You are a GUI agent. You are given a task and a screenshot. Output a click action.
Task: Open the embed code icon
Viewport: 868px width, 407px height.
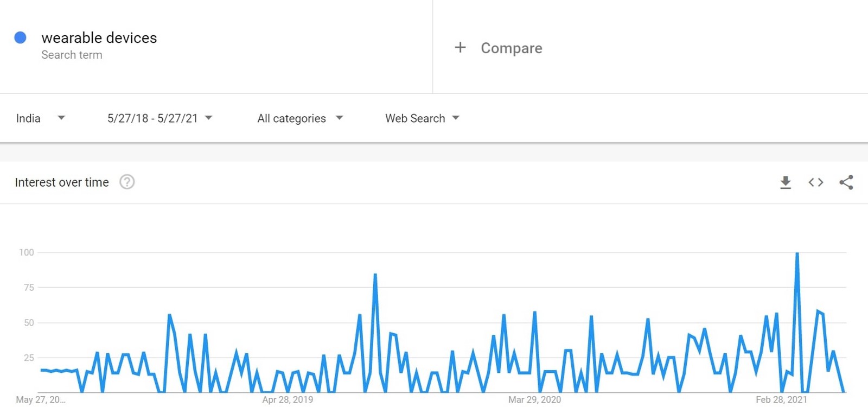point(816,182)
